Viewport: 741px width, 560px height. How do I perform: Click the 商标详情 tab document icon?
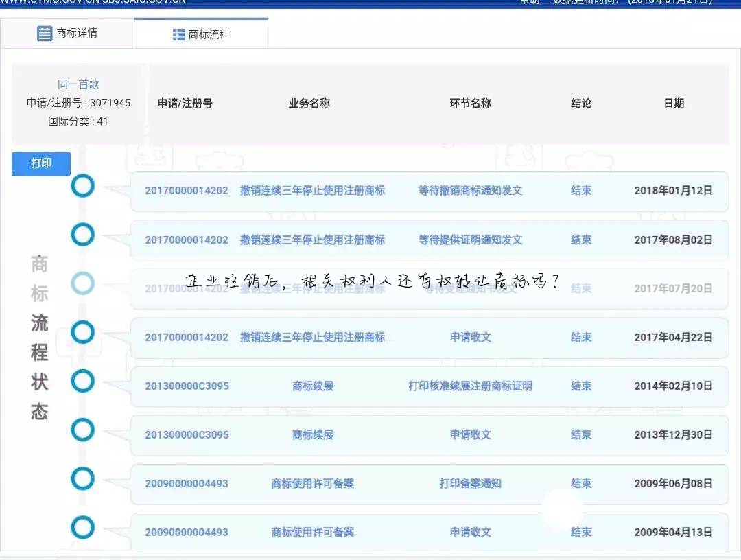[x=45, y=34]
